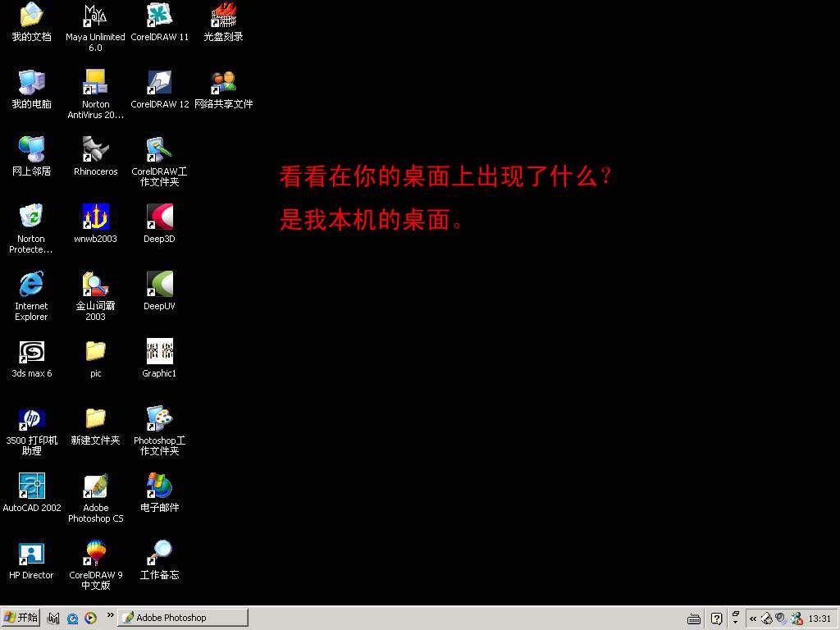
Task: Click the language bar help icon
Action: [x=716, y=619]
